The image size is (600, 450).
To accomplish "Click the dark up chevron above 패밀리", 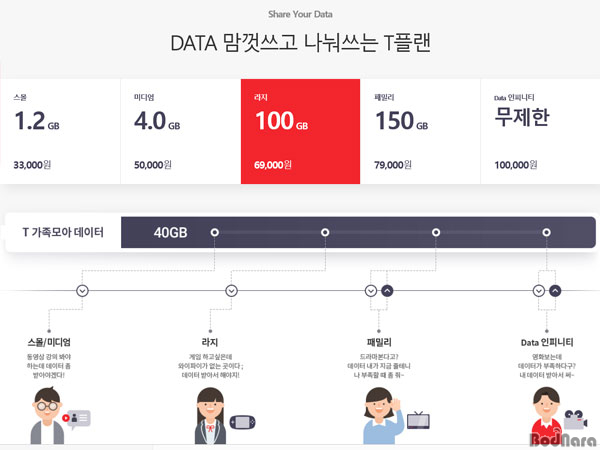I will pos(387,291).
